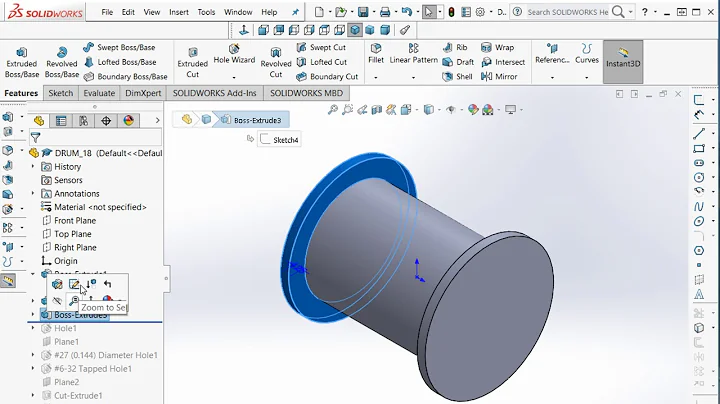Screen dimensions: 720x404
Task: Click the Boss-Extrude3 breadcrumb
Action: (252, 120)
